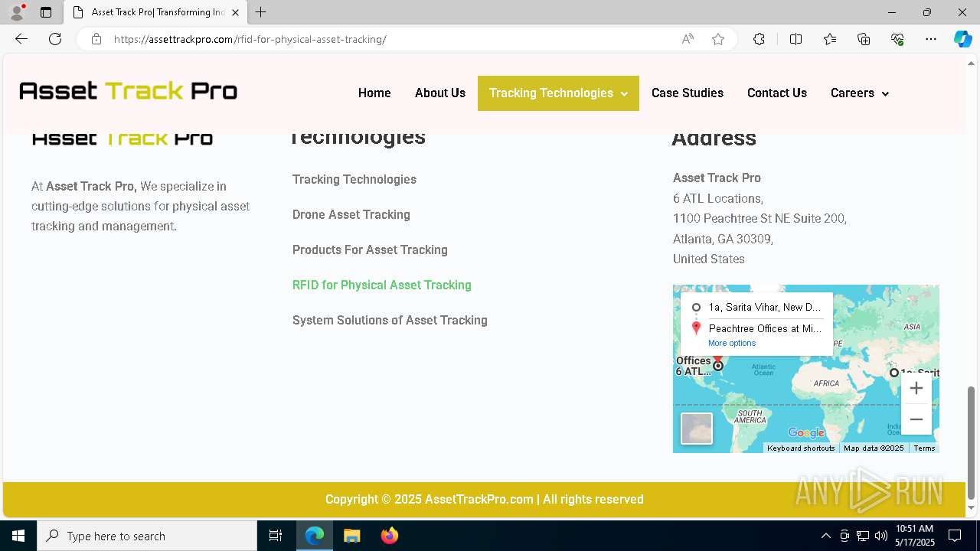Open Settings and more ellipsis menu
Screen dimensions: 980x551
[931, 39]
